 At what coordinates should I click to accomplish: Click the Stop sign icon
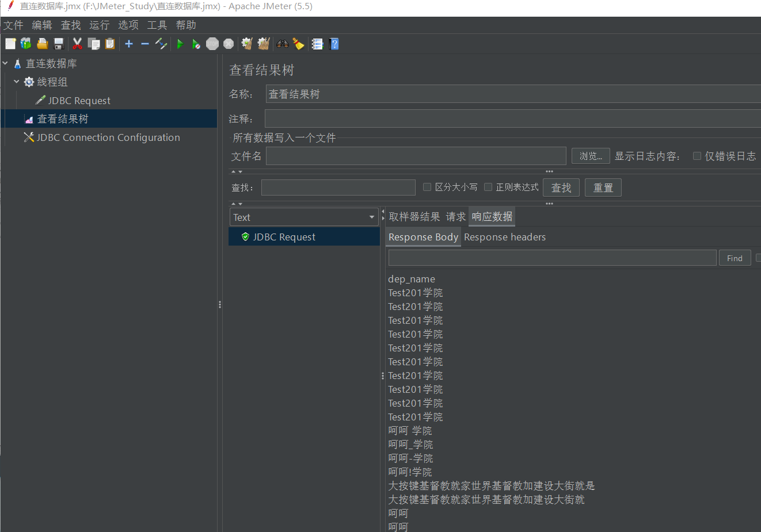click(x=212, y=44)
